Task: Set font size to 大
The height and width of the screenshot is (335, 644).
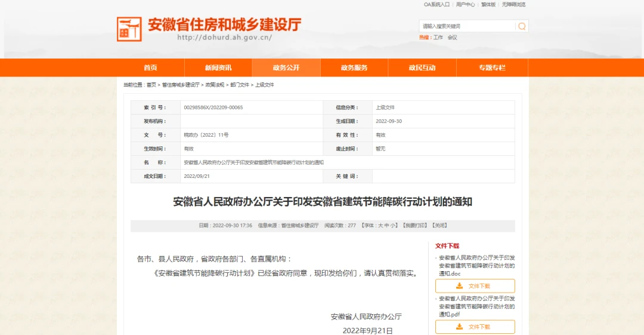Action: (x=380, y=226)
